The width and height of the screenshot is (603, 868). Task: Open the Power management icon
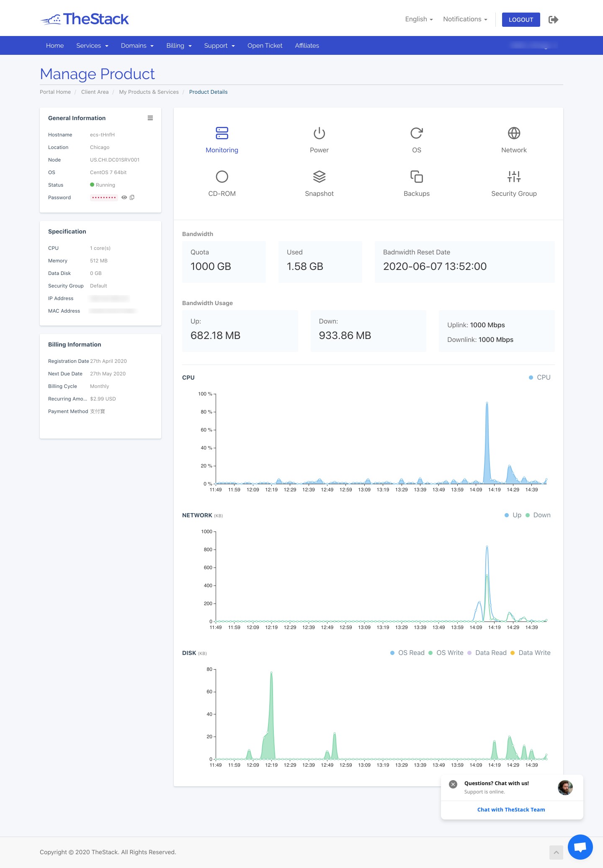click(x=319, y=134)
